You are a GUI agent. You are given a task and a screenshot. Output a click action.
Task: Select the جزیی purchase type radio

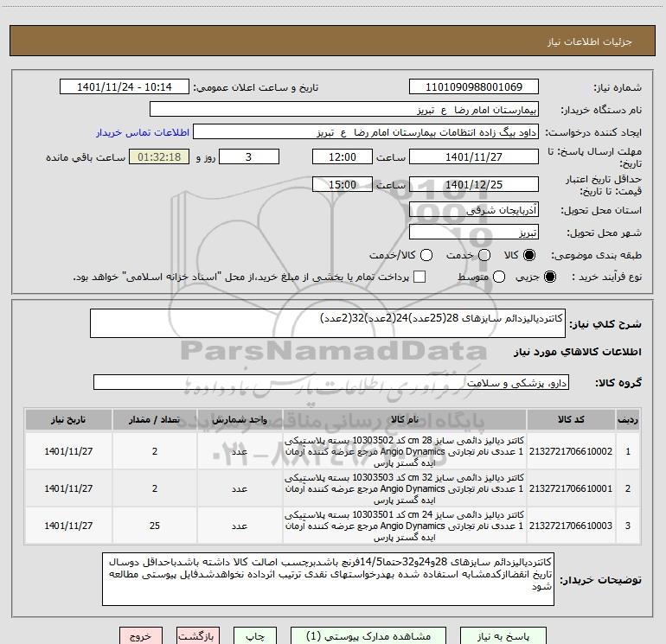pos(549,277)
